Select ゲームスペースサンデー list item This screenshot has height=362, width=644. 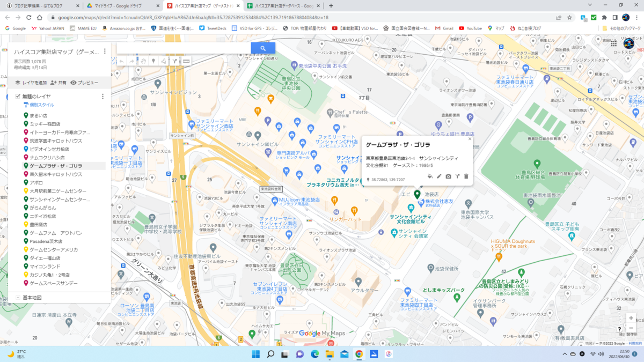54,283
